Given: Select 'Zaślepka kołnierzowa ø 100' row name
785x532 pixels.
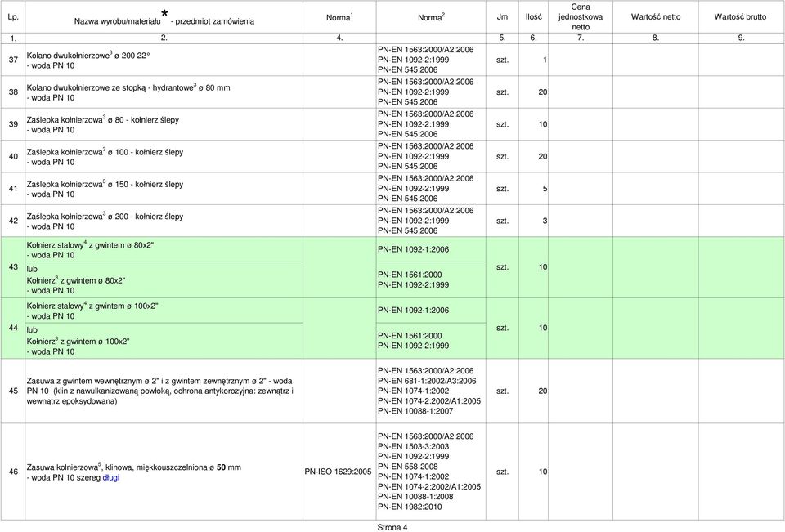Looking at the screenshot, I should 105,152.
